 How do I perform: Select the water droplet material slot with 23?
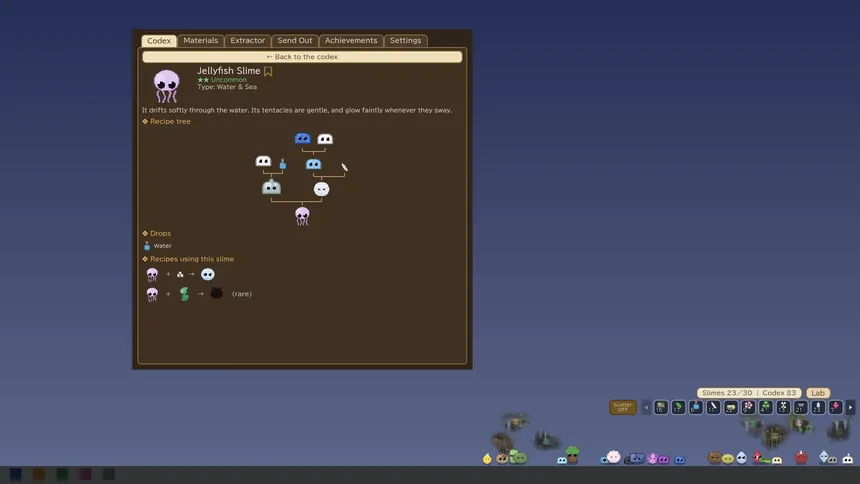[x=818, y=407]
